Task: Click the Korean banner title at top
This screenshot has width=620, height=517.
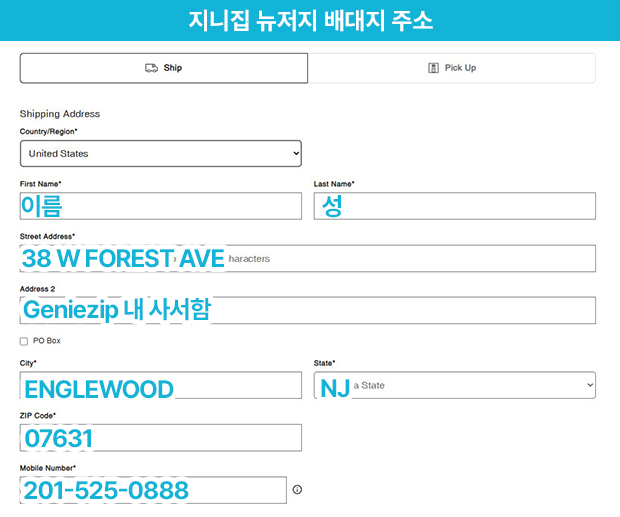Action: coord(310,21)
